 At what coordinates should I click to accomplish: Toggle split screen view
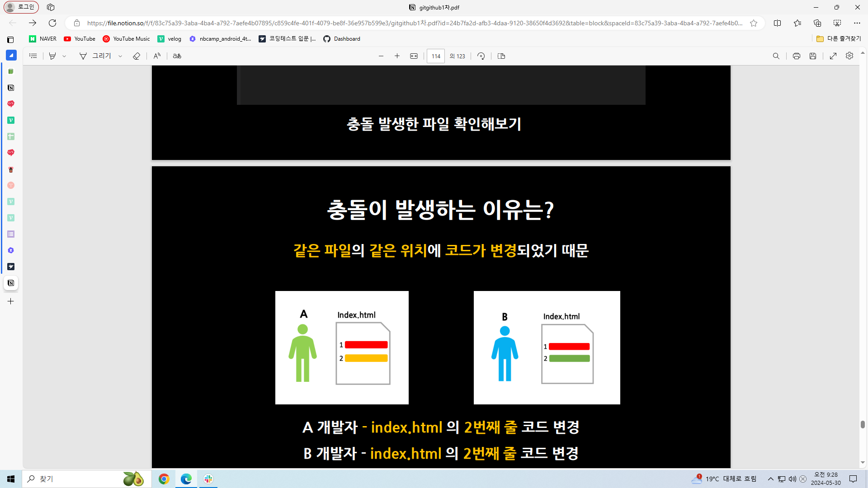778,23
